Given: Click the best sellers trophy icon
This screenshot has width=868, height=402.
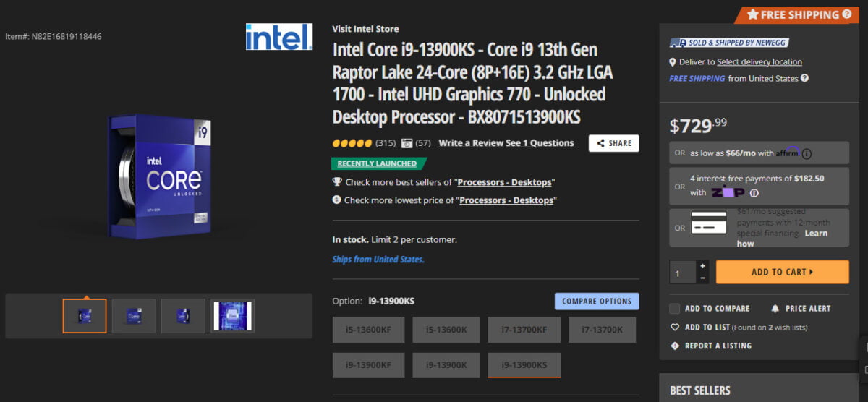Looking at the screenshot, I should (337, 182).
